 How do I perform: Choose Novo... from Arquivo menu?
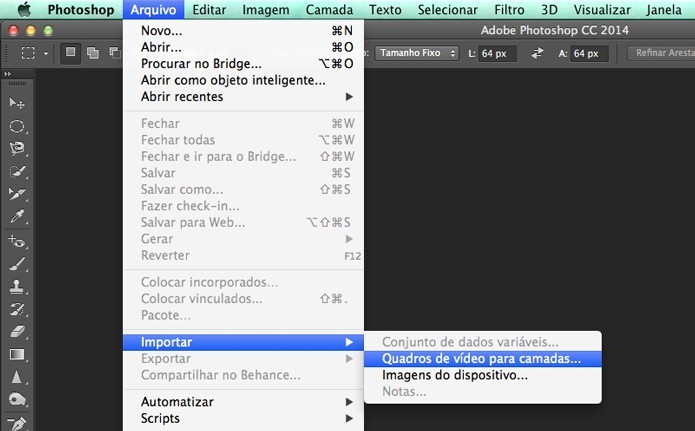click(243, 31)
